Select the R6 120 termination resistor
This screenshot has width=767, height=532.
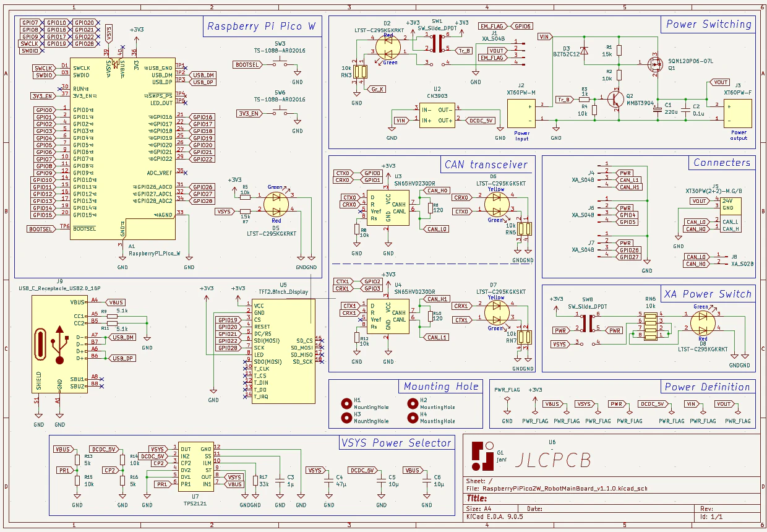(x=430, y=208)
